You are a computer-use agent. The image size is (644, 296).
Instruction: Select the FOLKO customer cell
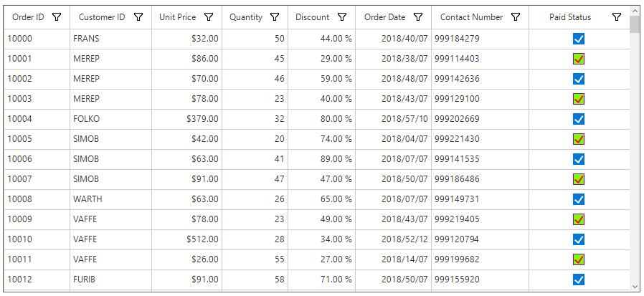111,119
